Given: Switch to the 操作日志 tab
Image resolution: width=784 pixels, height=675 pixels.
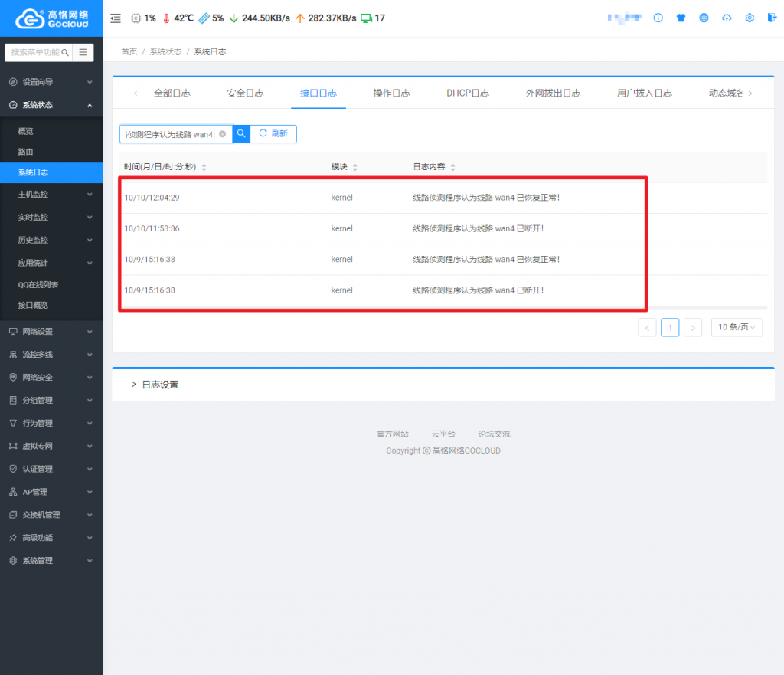Looking at the screenshot, I should tap(391, 93).
